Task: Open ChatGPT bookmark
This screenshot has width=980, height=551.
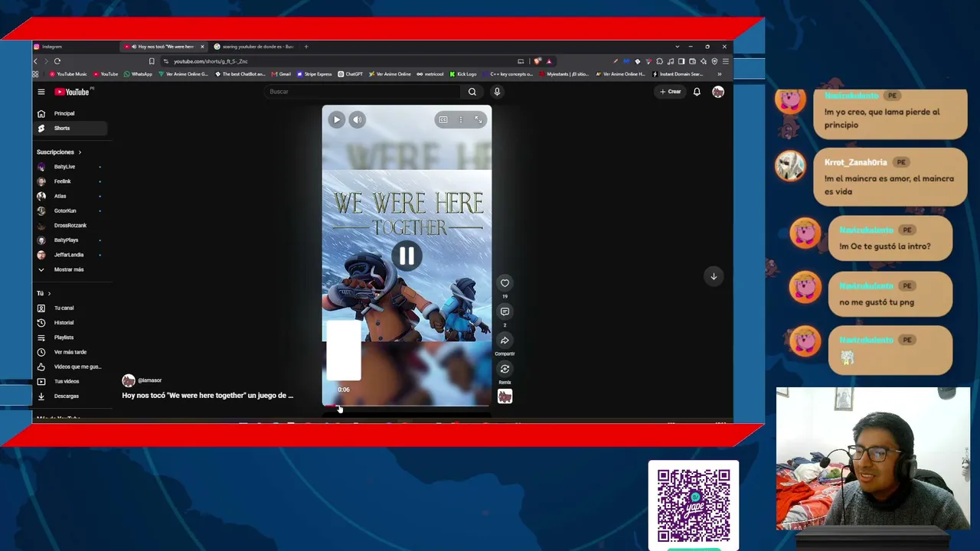Action: point(351,74)
